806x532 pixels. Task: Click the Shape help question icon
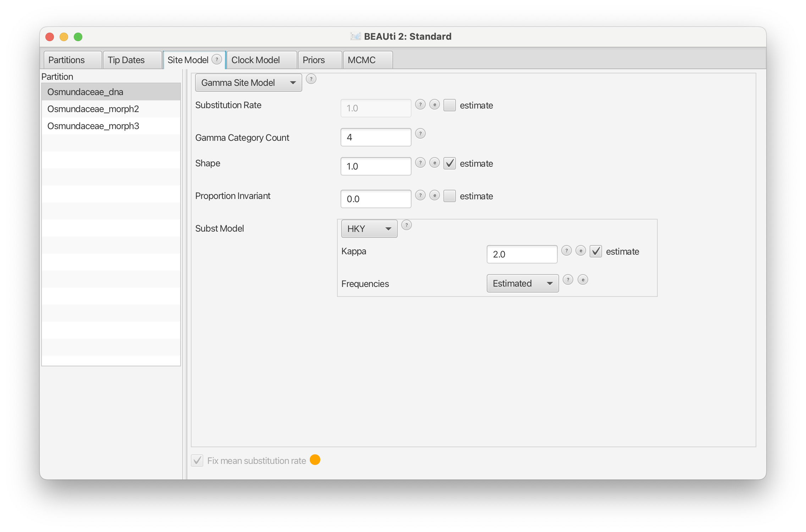tap(420, 163)
